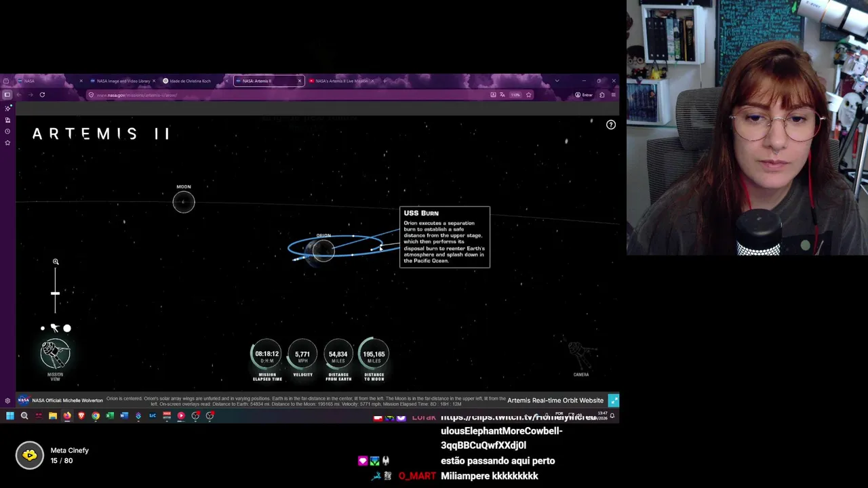Click the NASA logo in the bottom banner
Screen dimensions: 868x488
[24, 401]
